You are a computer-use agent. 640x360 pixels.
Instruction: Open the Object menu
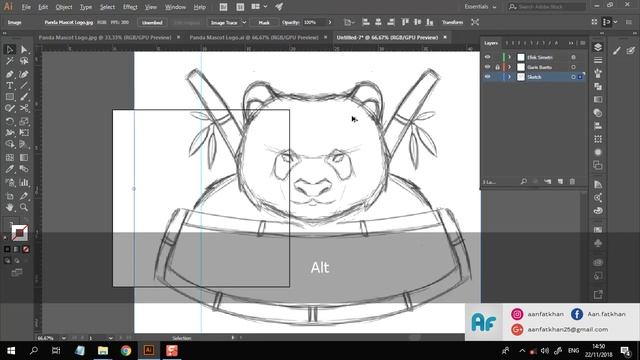tap(64, 7)
